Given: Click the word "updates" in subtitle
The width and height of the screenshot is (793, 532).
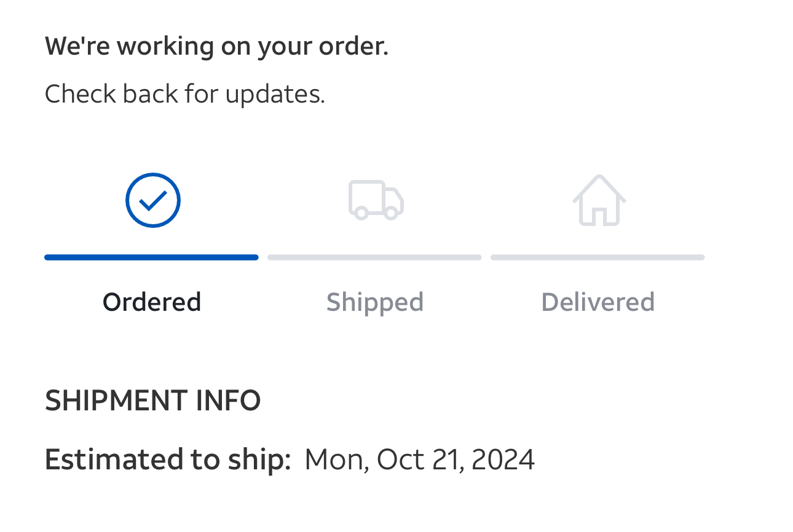Looking at the screenshot, I should click(x=274, y=94).
